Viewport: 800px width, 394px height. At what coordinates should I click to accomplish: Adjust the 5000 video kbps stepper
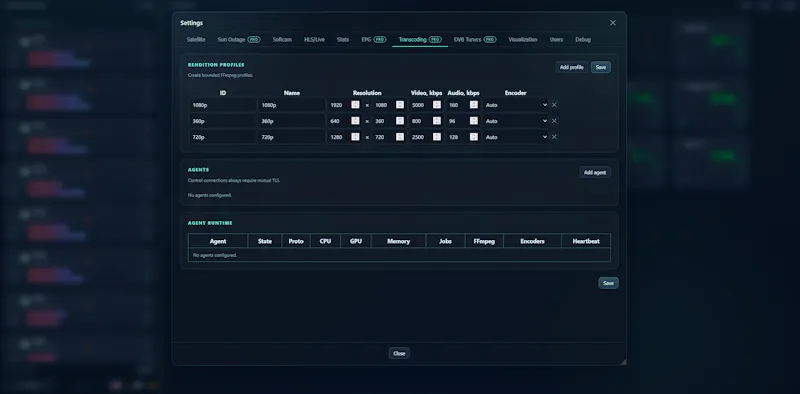(x=437, y=105)
